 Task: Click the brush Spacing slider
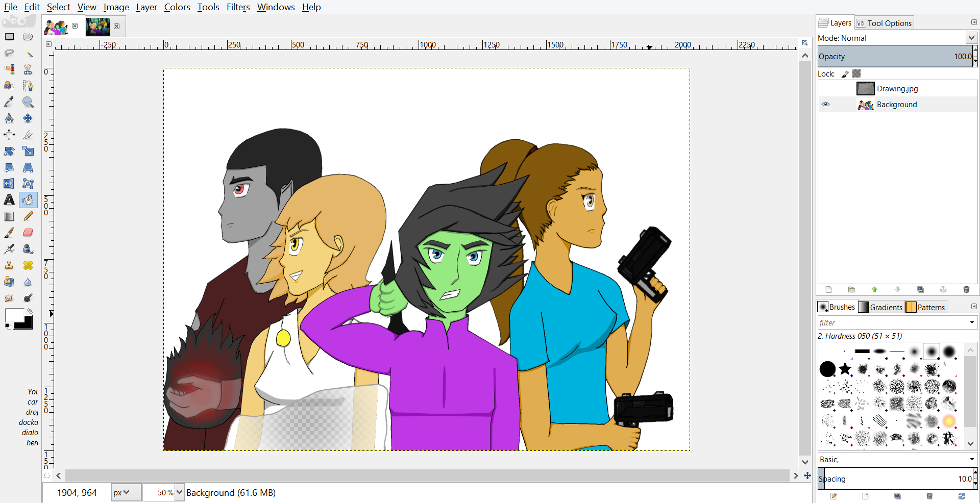(x=895, y=479)
